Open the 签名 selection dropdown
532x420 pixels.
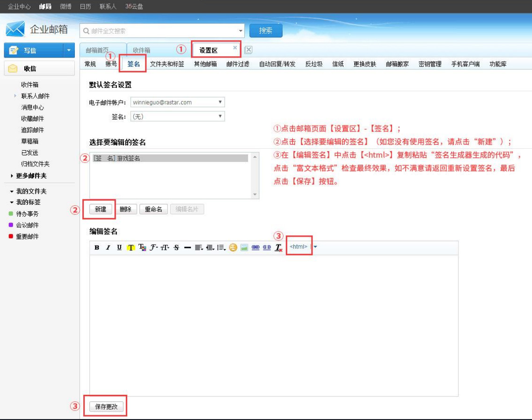pos(177,117)
